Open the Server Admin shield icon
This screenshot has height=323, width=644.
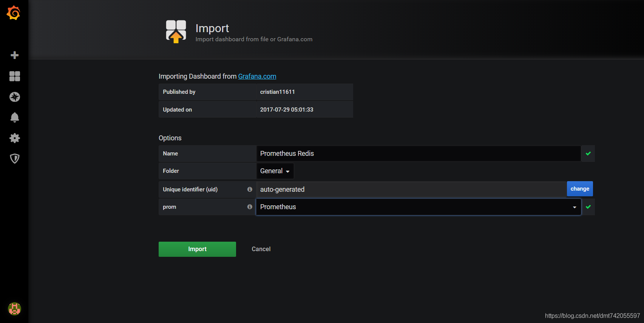[x=14, y=158]
